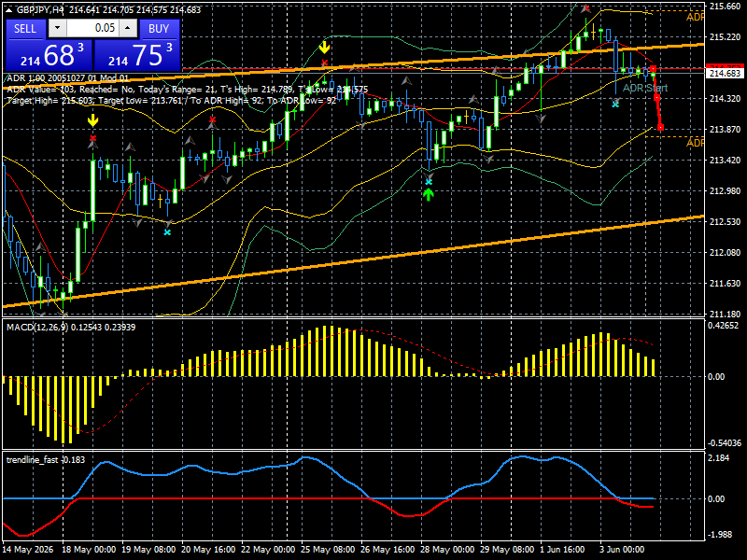
Task: Click the 28 May 00:00 time label
Action: tap(447, 549)
